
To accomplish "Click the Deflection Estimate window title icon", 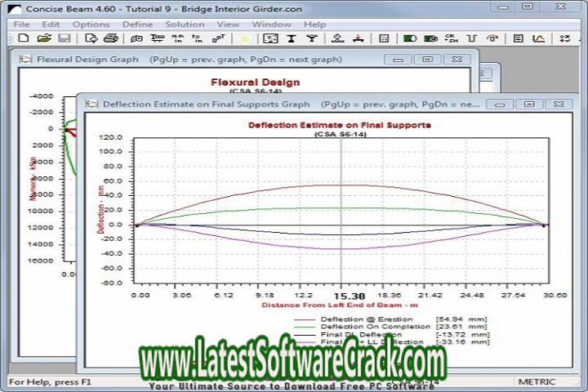I will pyautogui.click(x=91, y=104).
